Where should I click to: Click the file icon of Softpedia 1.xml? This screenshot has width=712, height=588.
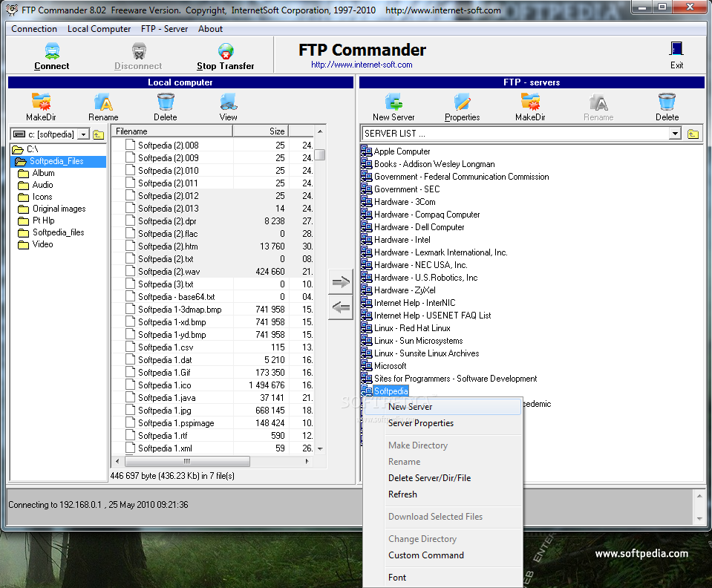click(x=131, y=448)
